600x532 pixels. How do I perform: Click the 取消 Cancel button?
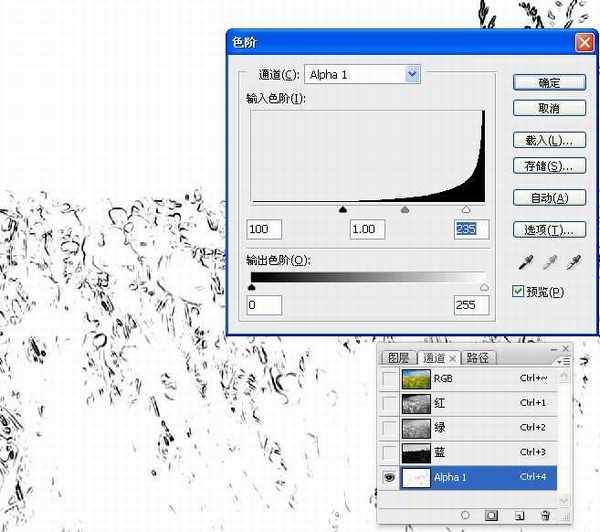[x=549, y=108]
